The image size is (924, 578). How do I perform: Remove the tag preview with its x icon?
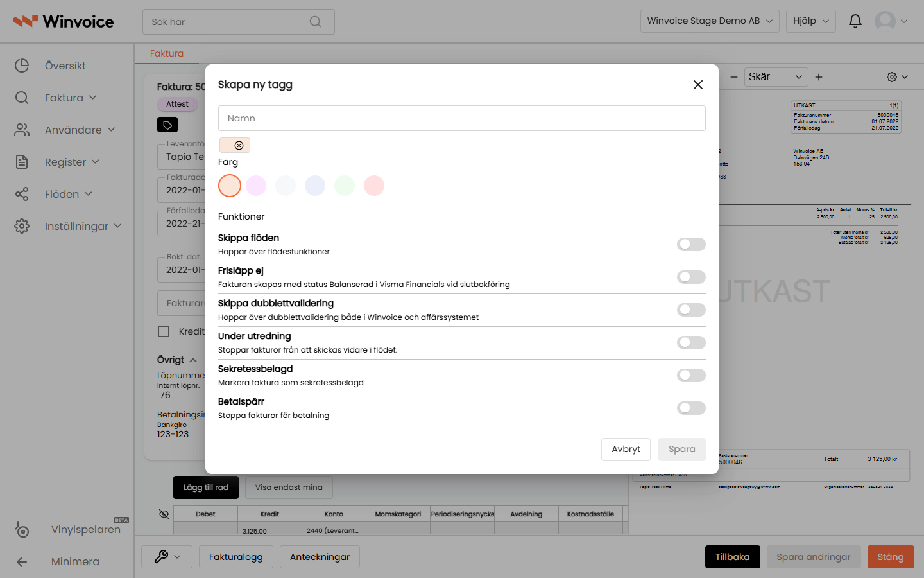click(x=239, y=145)
